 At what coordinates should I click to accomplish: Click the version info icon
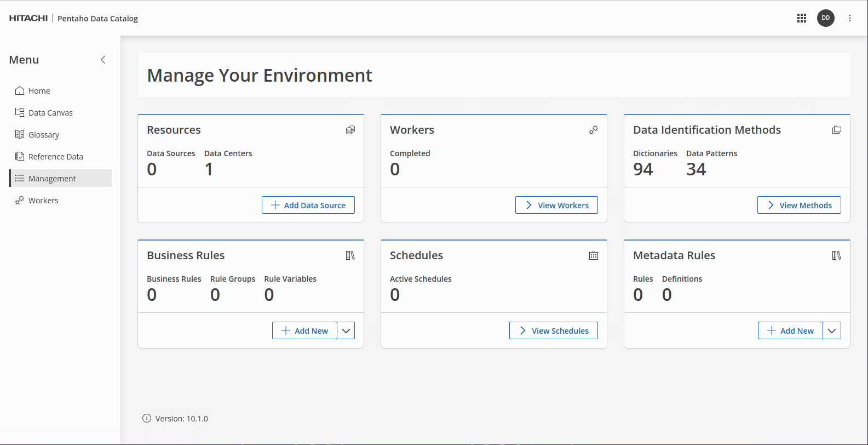[147, 419]
